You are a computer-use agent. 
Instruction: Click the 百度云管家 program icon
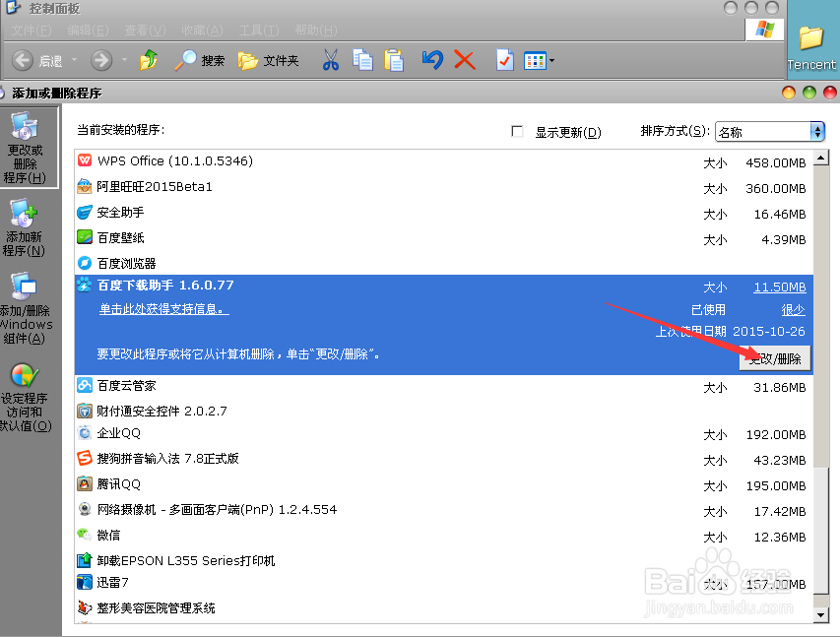point(85,385)
